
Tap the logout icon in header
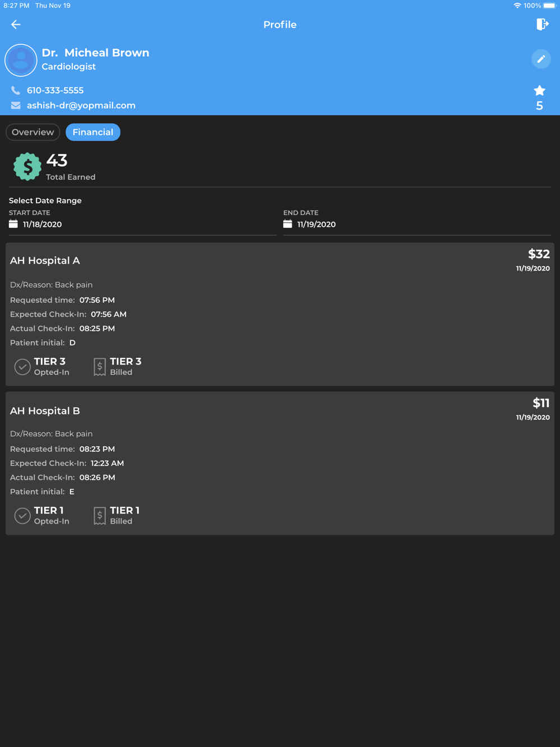coord(542,24)
